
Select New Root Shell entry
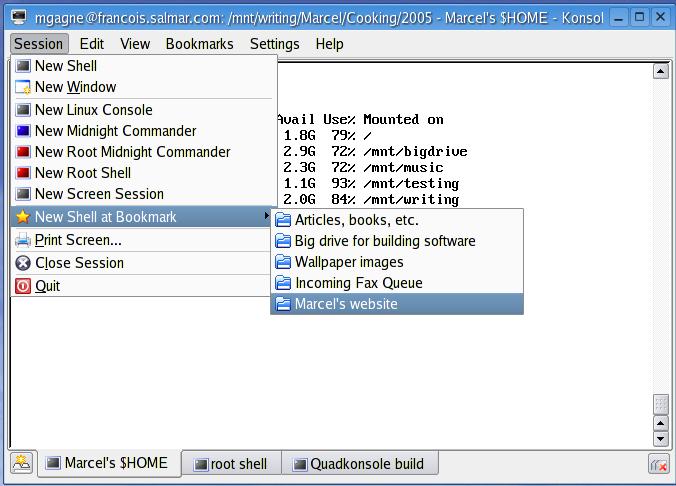(144, 173)
